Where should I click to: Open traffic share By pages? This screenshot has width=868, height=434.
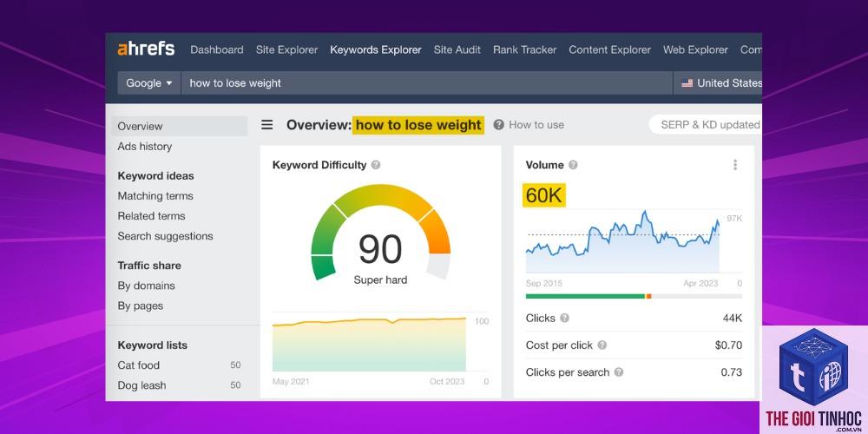pos(141,306)
